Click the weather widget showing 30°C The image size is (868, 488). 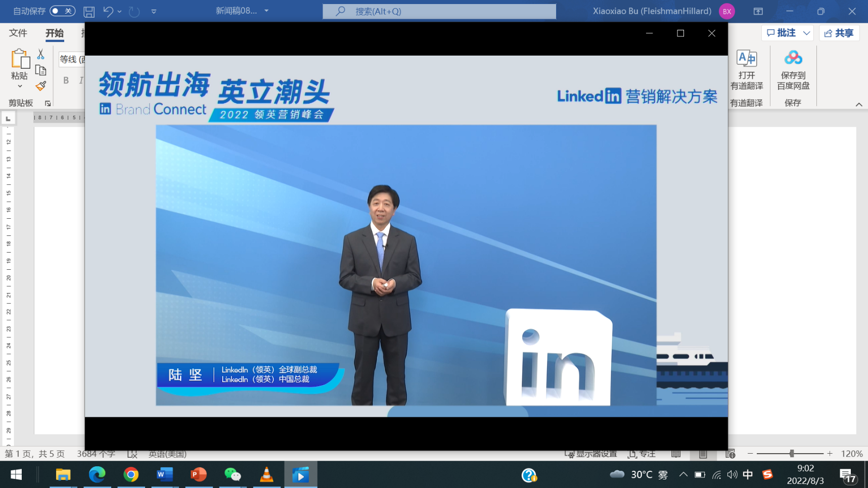tap(639, 475)
